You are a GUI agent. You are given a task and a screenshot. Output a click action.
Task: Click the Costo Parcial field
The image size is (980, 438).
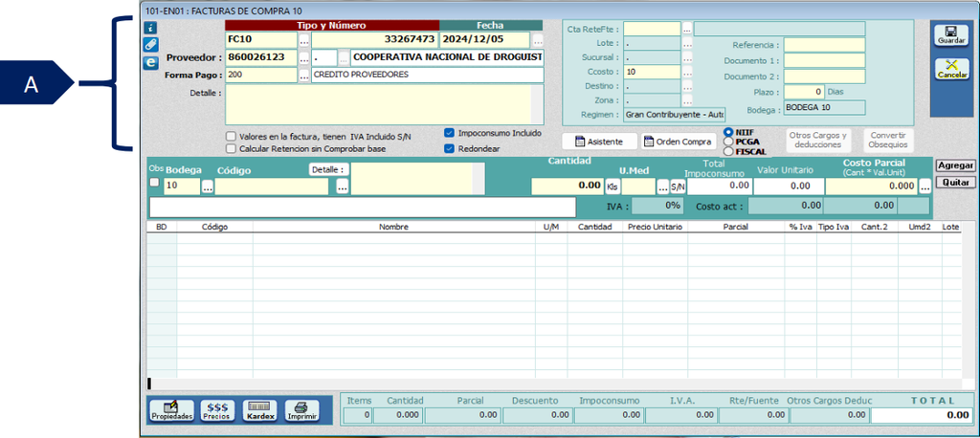coord(871,186)
